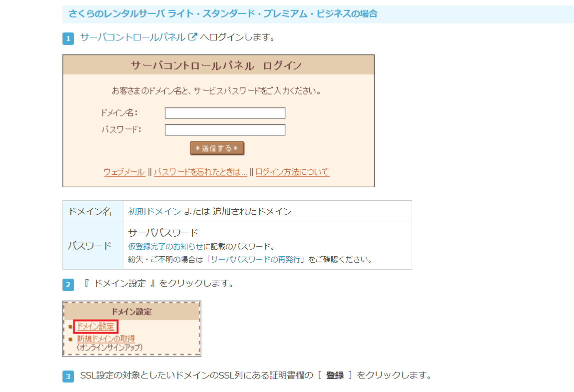Select 『 ドメイン設定 』をクリックします step text
Viewport: 574px width, 392px height.
coord(158,283)
